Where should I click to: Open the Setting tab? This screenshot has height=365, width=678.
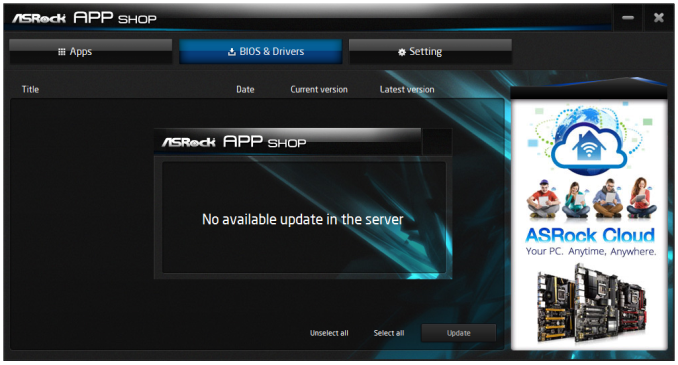(x=430, y=51)
